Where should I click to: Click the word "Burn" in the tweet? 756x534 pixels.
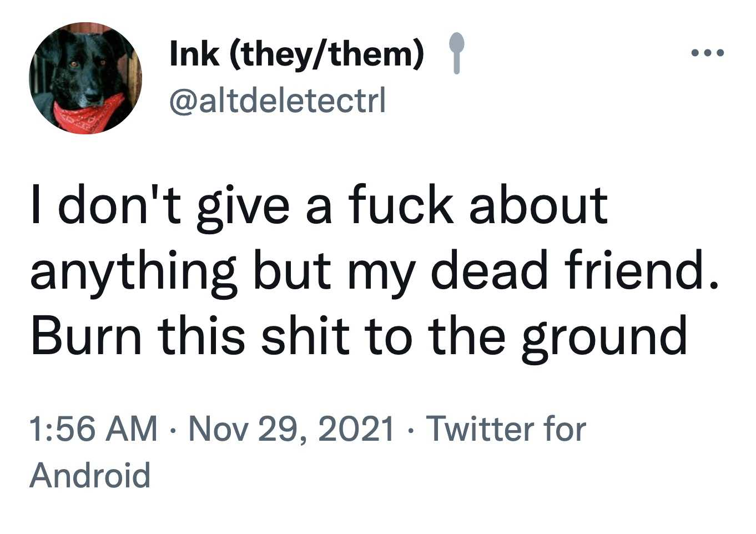(86, 336)
